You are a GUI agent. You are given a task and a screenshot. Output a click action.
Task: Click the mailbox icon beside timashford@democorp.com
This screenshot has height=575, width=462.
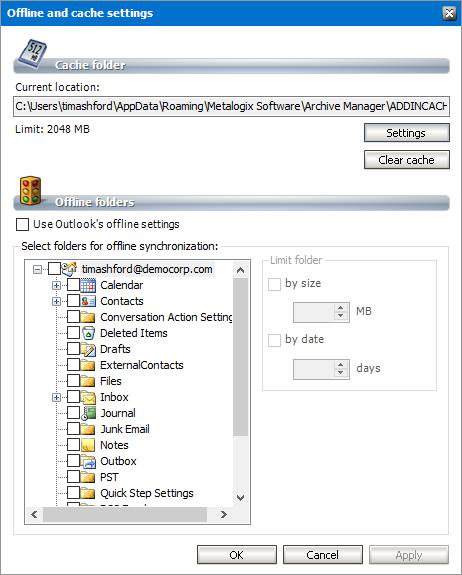69,269
